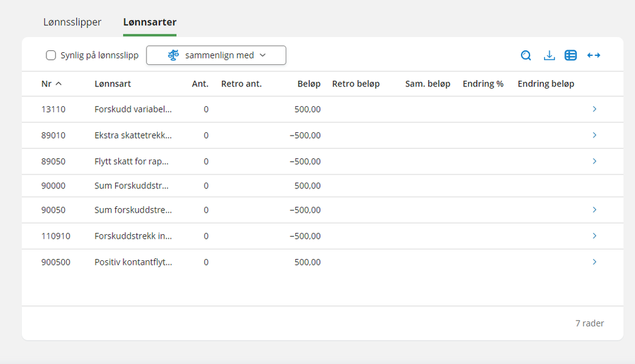Click the Nr sort ascending arrow
Screen dimensions: 635x364
tap(59, 83)
